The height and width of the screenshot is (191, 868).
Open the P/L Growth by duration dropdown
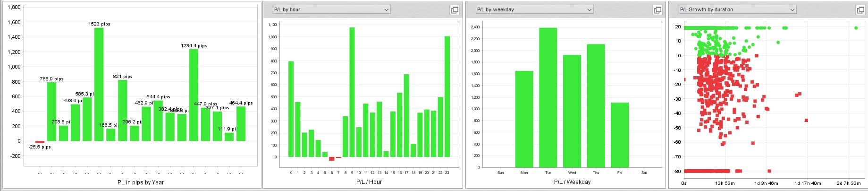tap(737, 9)
